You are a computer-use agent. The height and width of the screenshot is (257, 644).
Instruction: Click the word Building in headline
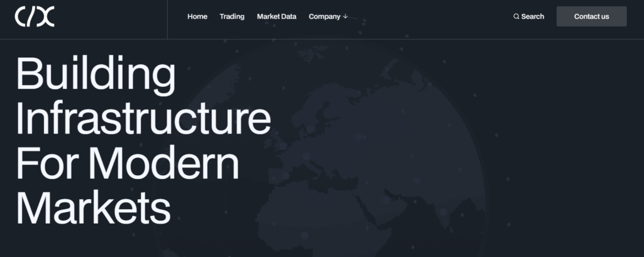pos(96,75)
